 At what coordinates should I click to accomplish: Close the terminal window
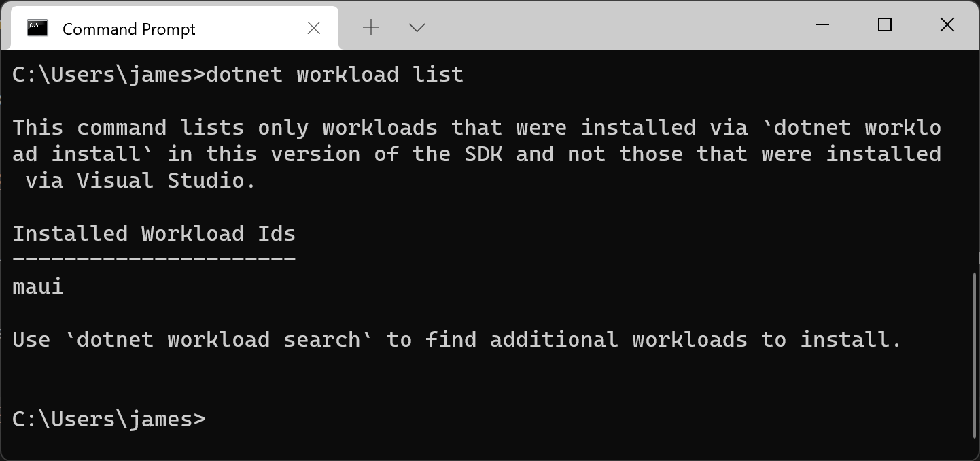point(947,25)
